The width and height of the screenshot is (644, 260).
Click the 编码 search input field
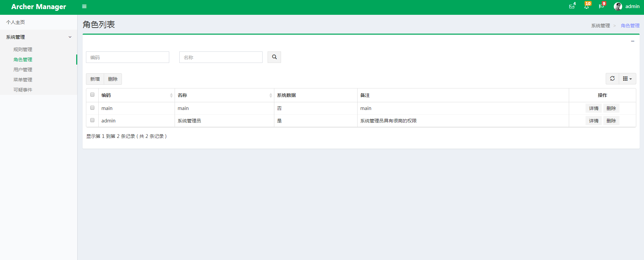pos(128,57)
